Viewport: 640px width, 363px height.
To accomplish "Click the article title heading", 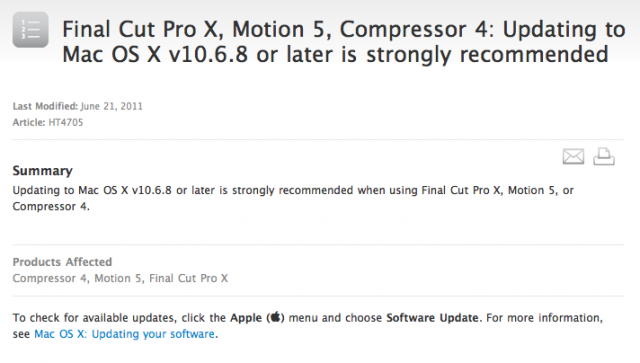I will [x=344, y=42].
